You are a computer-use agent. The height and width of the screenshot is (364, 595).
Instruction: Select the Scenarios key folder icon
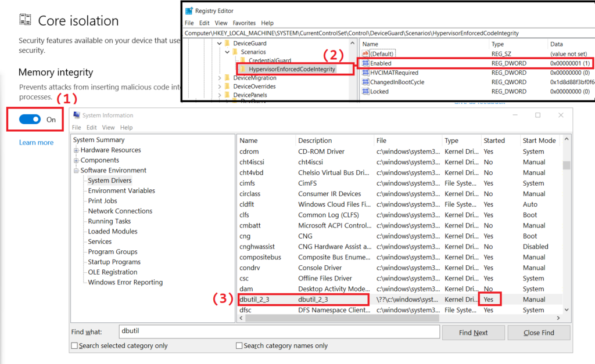(x=235, y=52)
